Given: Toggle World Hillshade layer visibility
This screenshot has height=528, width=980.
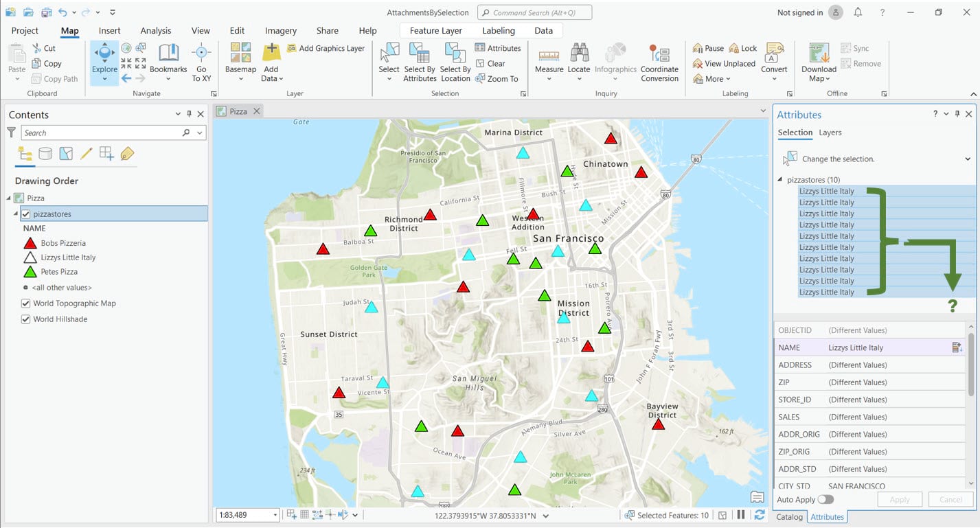Looking at the screenshot, I should click(25, 319).
